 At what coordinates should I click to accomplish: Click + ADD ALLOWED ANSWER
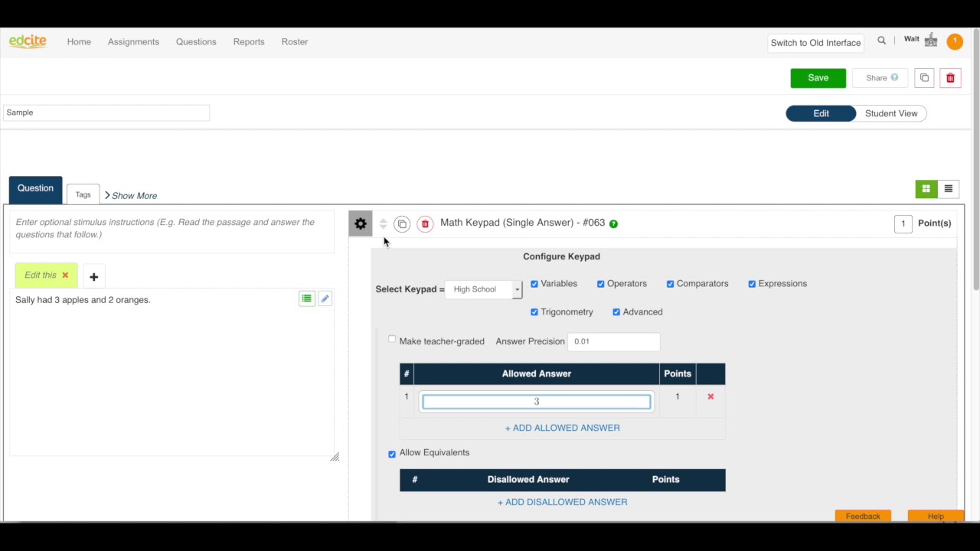coord(562,428)
